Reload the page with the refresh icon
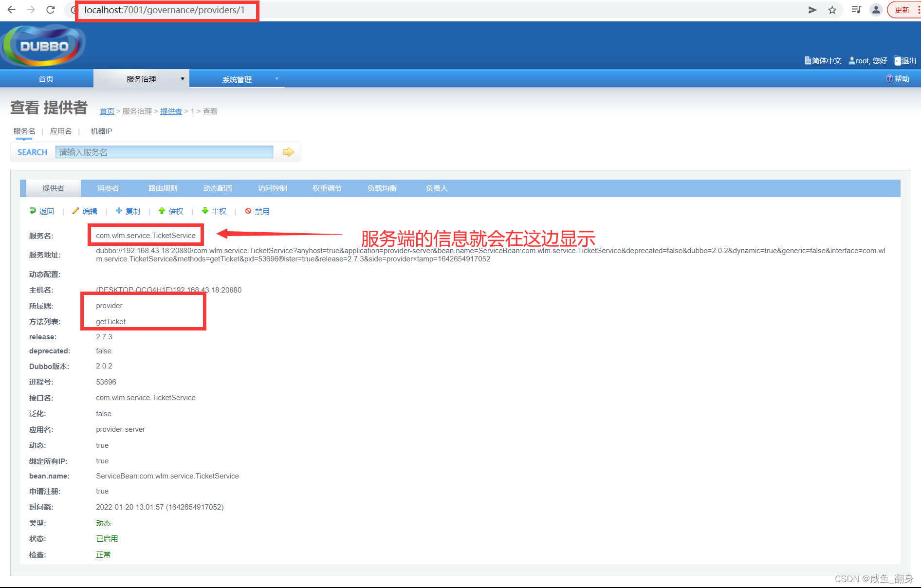This screenshot has width=921, height=588. pyautogui.click(x=50, y=10)
